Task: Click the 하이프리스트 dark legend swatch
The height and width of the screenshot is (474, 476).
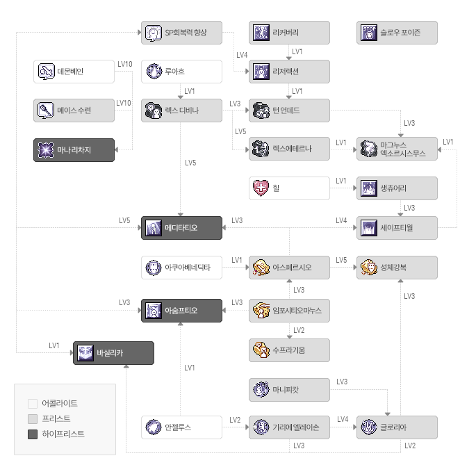Action: [33, 434]
